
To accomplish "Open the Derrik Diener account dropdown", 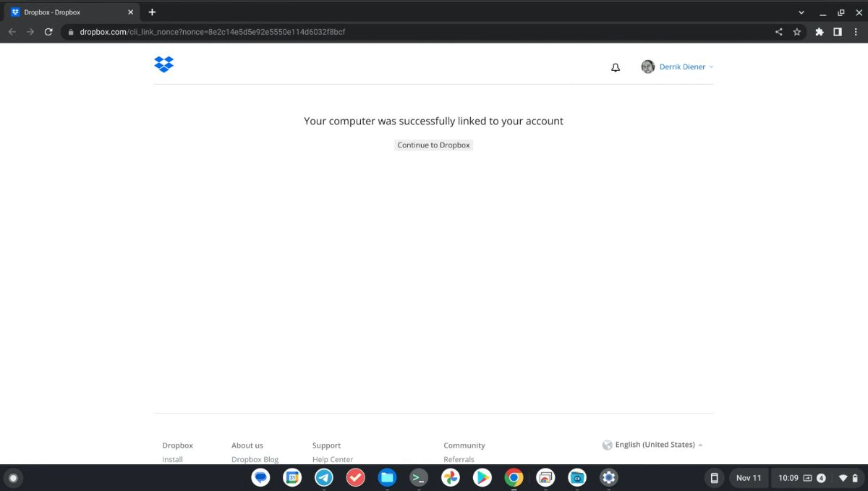I will 681,67.
